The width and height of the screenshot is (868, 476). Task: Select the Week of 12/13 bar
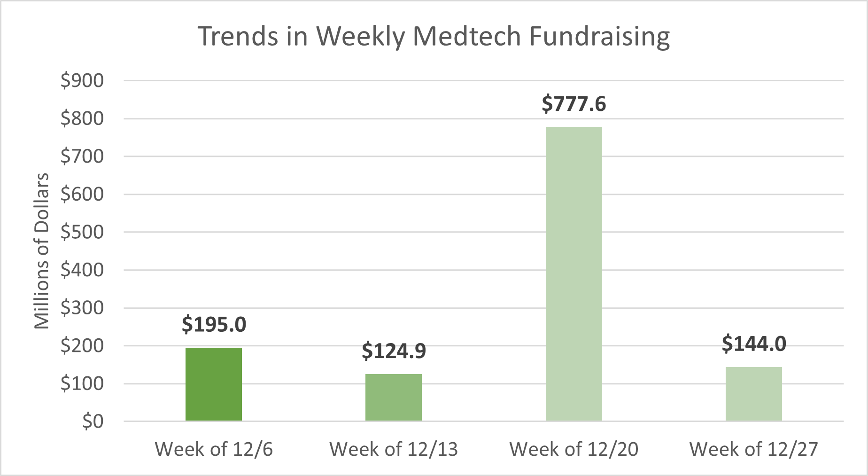[x=393, y=397]
